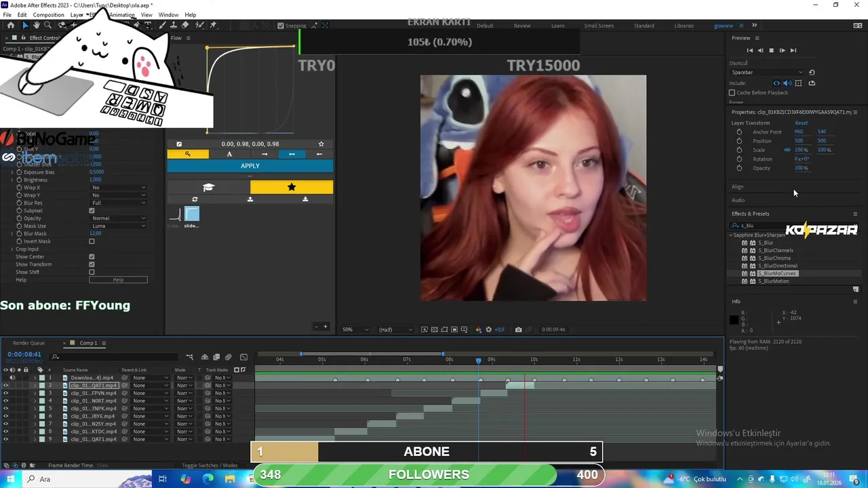Select layer clip_01...JBYE.mp4
This screenshot has width=868, height=488.
93,416
